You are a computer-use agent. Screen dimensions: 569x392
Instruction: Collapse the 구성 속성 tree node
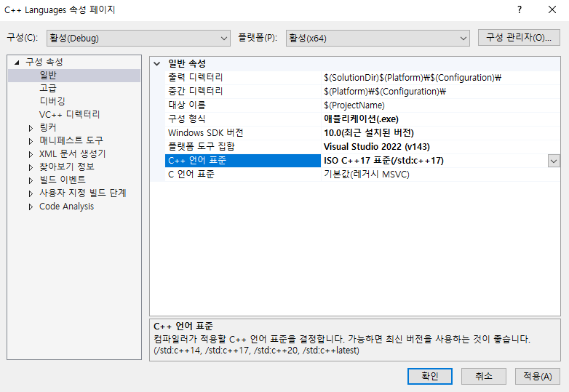17,63
